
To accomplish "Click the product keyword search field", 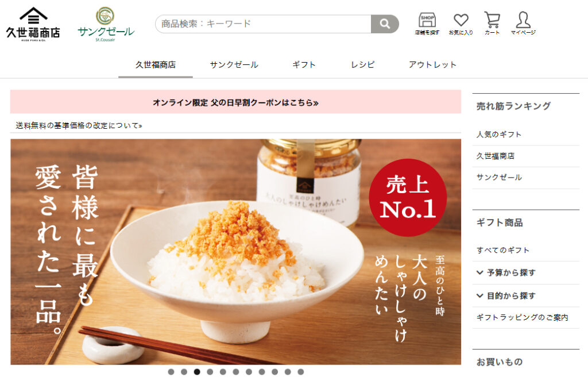I will [263, 24].
